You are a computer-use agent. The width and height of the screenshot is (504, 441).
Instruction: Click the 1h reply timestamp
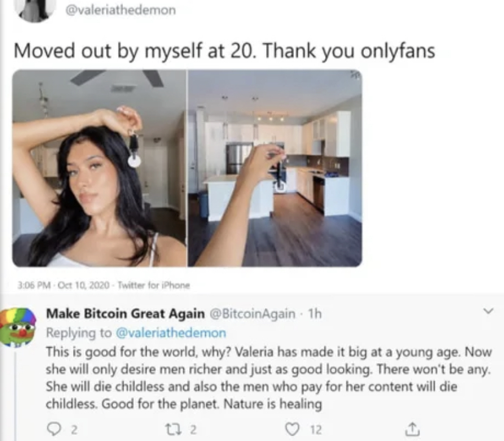click(314, 313)
